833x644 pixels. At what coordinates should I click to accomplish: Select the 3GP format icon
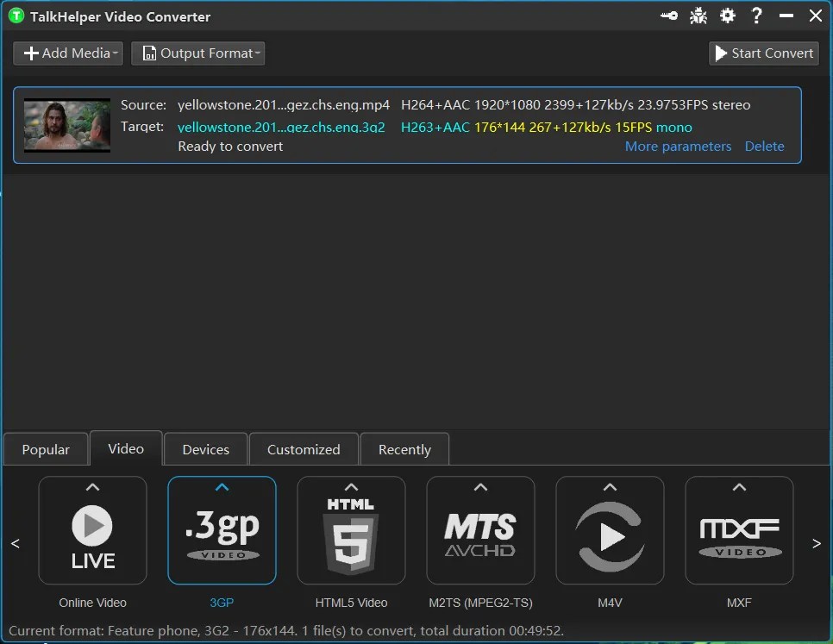tap(222, 530)
